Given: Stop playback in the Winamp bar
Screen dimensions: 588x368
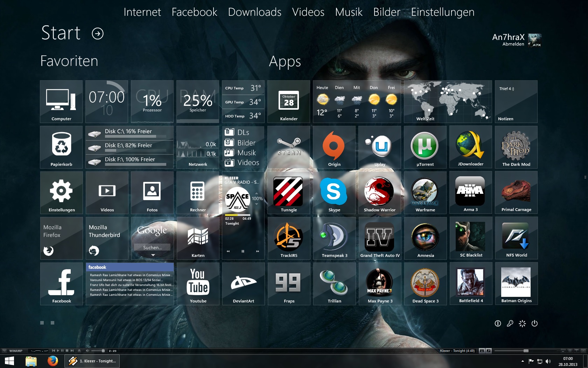Looking at the screenshot, I should click(67, 350).
